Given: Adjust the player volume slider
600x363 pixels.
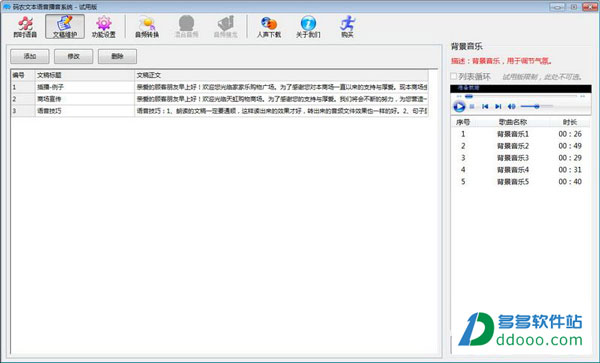Looking at the screenshot, I should tap(536, 106).
